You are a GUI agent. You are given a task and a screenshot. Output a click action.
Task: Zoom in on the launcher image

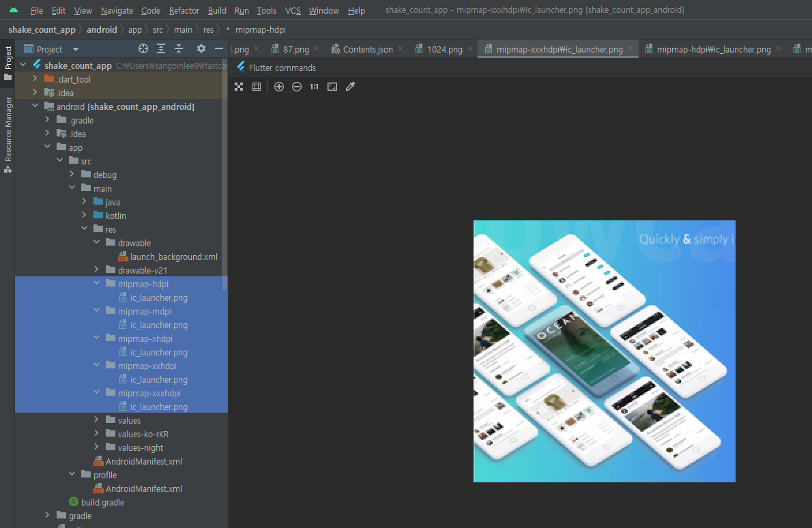[x=279, y=87]
